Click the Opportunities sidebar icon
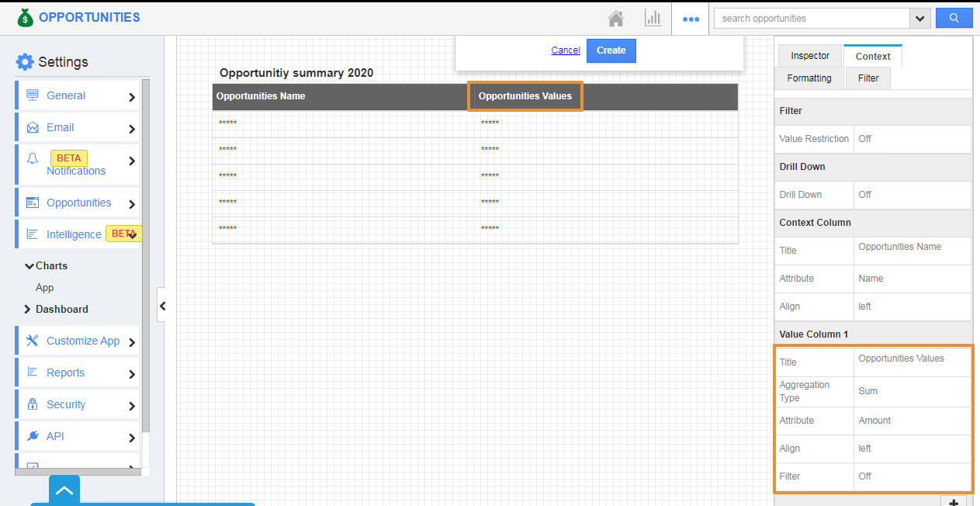Image resolution: width=980 pixels, height=506 pixels. click(33, 203)
